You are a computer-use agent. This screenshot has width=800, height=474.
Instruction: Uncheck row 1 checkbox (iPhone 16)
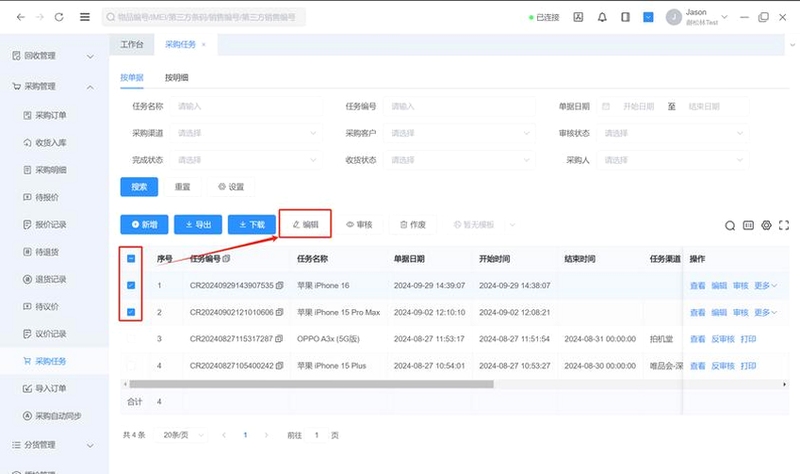click(131, 285)
